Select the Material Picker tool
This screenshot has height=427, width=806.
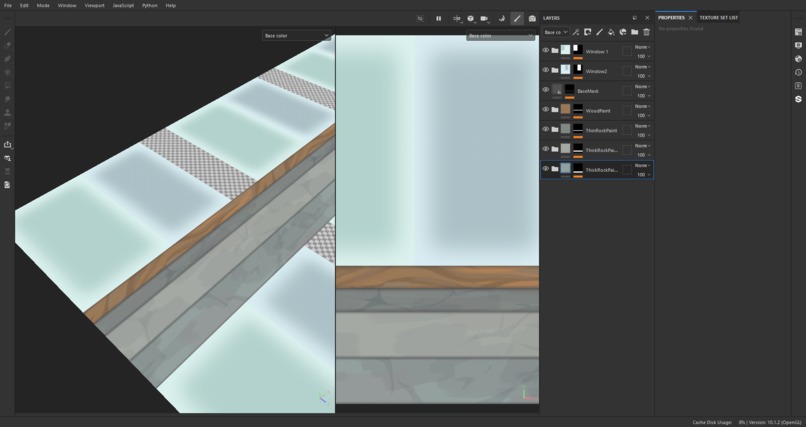tap(8, 125)
